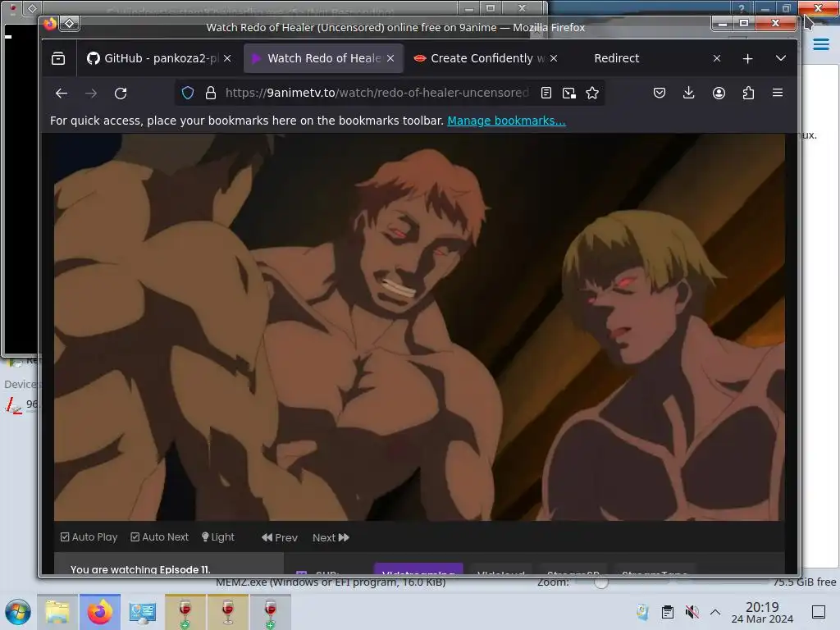This screenshot has width=840, height=630.
Task: Open a new tab with plus button
Action: [x=748, y=58]
